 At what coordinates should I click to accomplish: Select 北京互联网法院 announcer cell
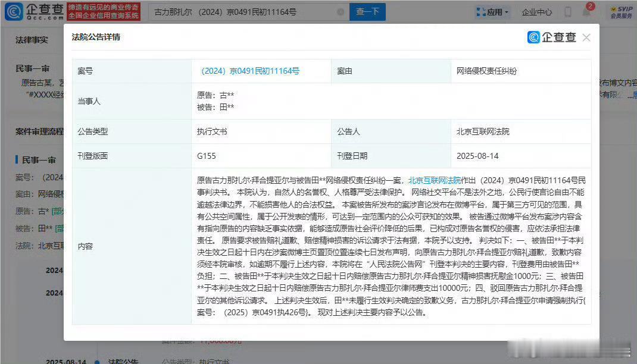521,131
